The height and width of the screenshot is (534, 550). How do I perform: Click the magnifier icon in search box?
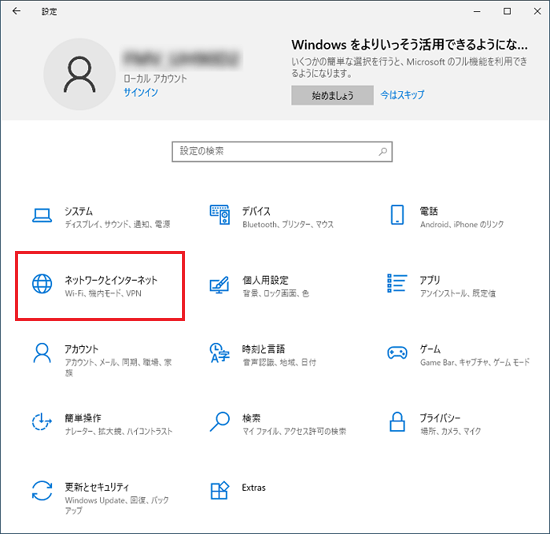tap(383, 152)
